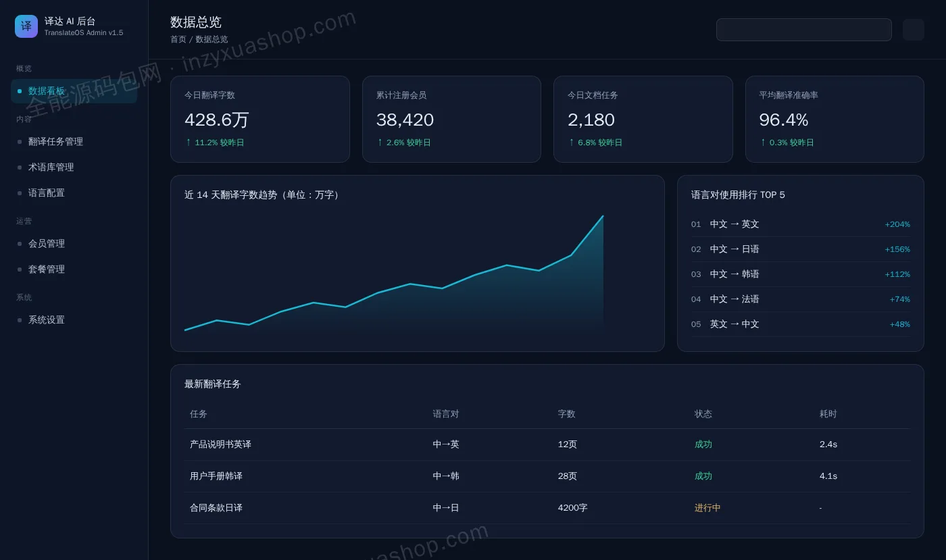
Task: Click the 状态 column header in the task table
Action: point(703,414)
